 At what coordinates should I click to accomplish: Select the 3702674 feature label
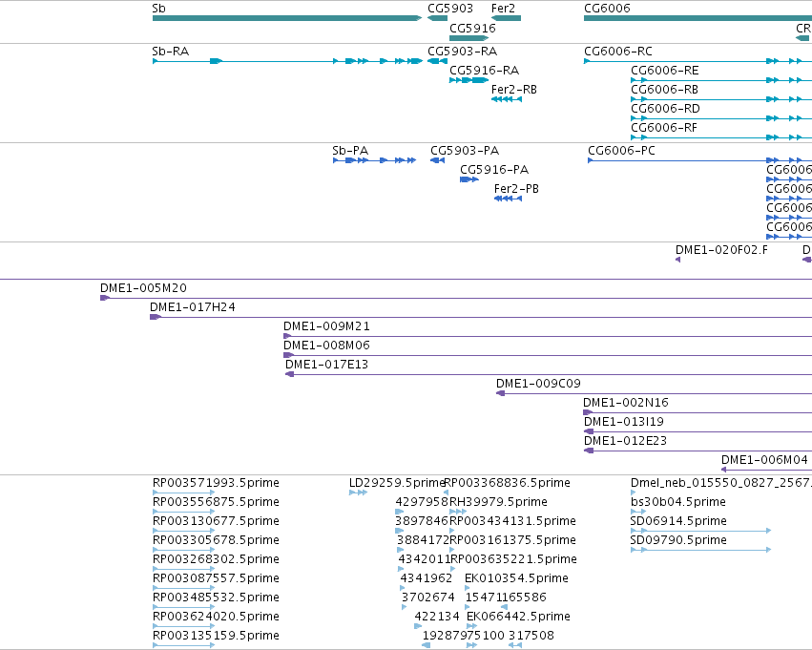click(x=428, y=598)
